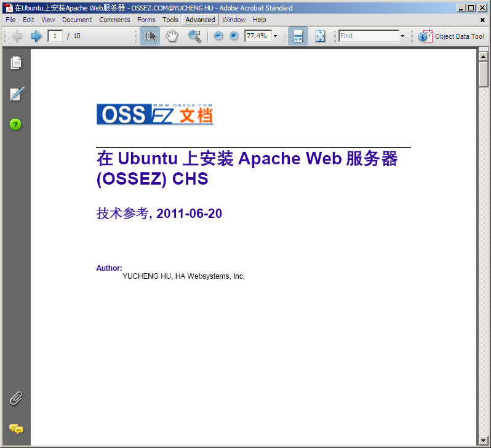Minimize the Acrobat window
Screen dimensions: 491x448
460,8
